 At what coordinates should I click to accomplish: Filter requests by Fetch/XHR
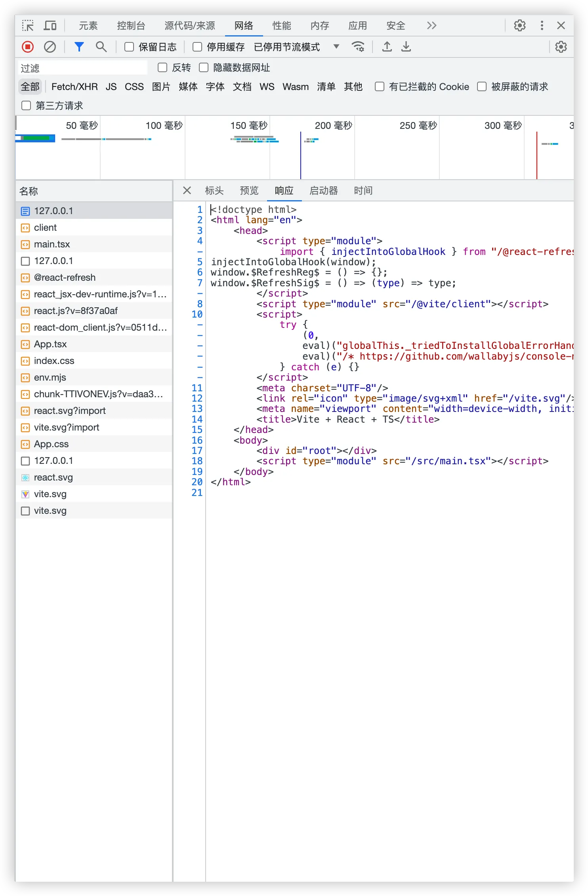74,87
